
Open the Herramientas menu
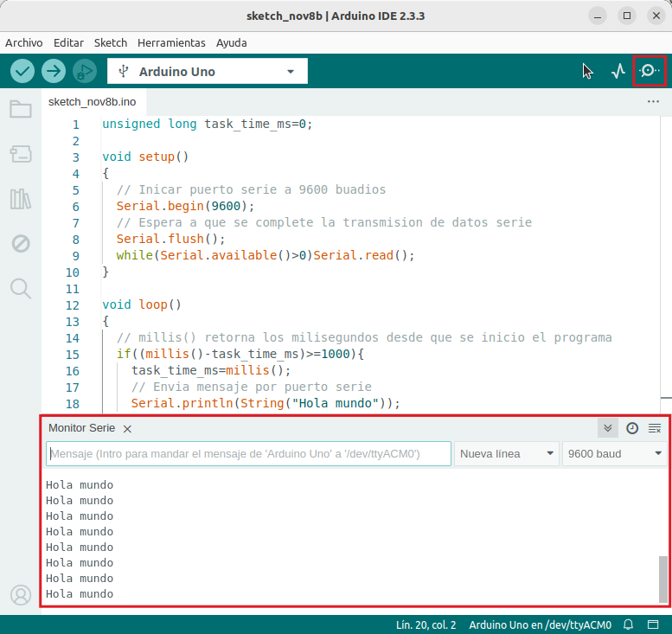pos(171,42)
